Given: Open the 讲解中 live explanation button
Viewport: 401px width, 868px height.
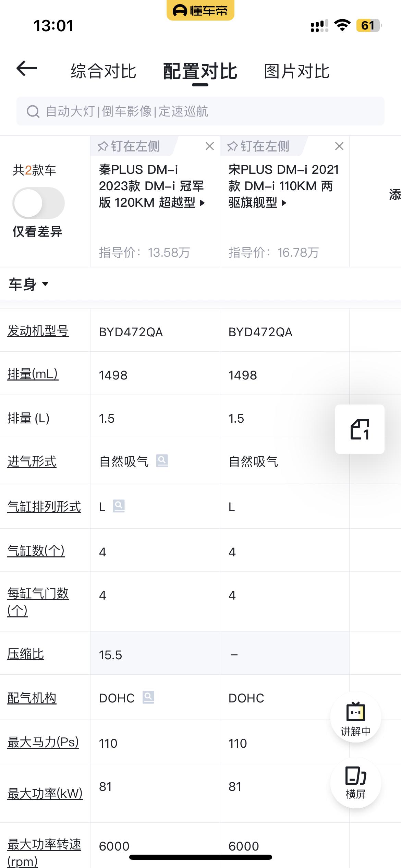Looking at the screenshot, I should click(356, 718).
